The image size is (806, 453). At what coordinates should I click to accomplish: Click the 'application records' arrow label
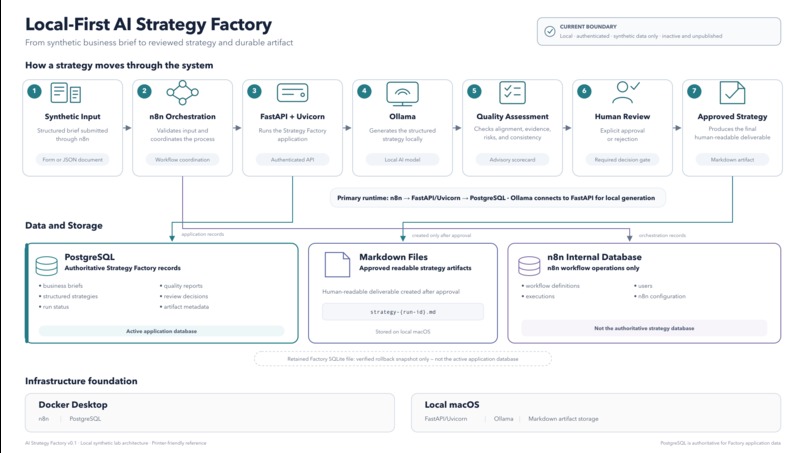pyautogui.click(x=203, y=234)
